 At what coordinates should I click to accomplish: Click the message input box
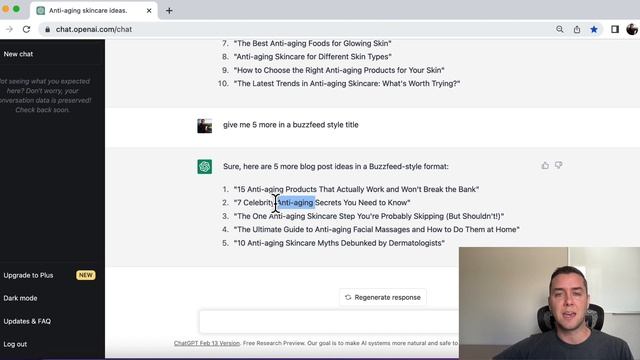click(329, 322)
